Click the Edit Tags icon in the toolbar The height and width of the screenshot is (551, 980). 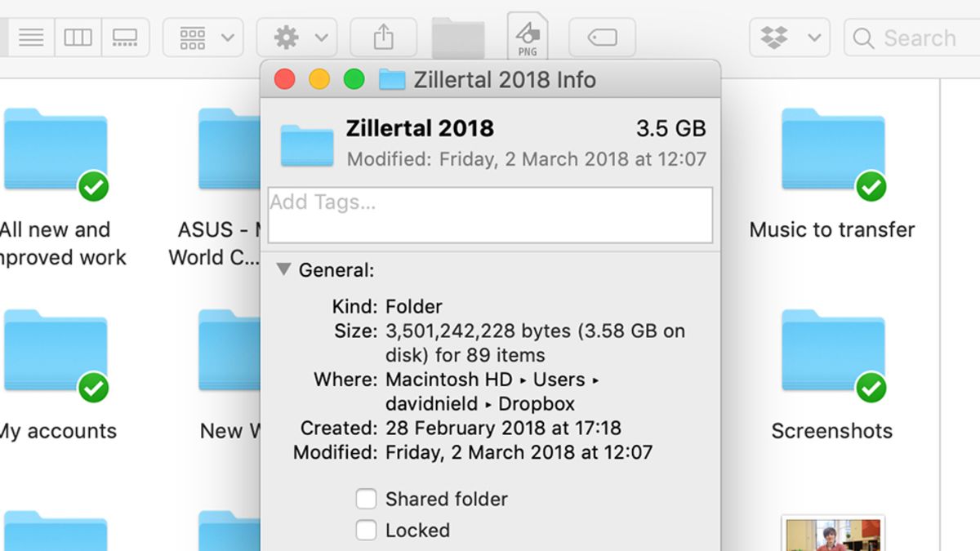pyautogui.click(x=602, y=37)
